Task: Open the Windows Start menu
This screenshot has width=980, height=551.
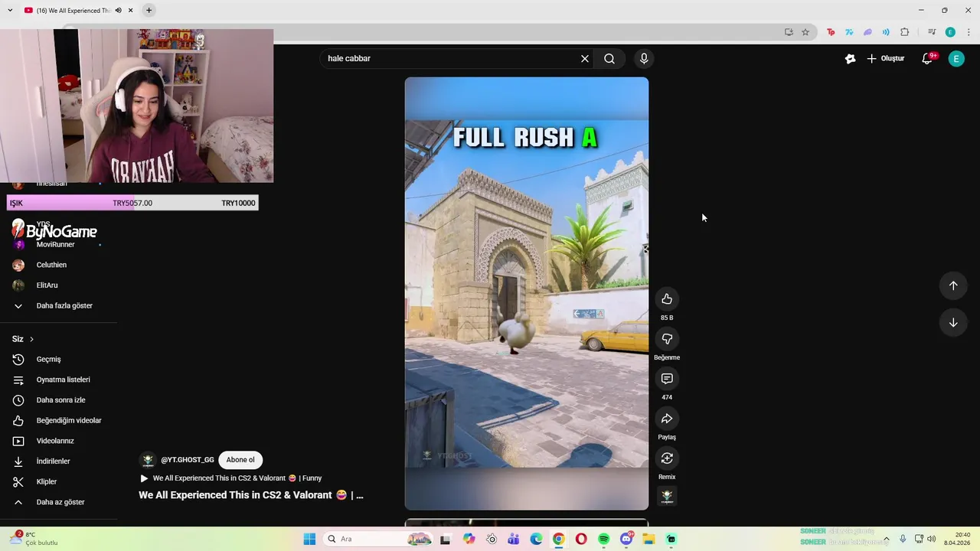Action: pos(309,539)
